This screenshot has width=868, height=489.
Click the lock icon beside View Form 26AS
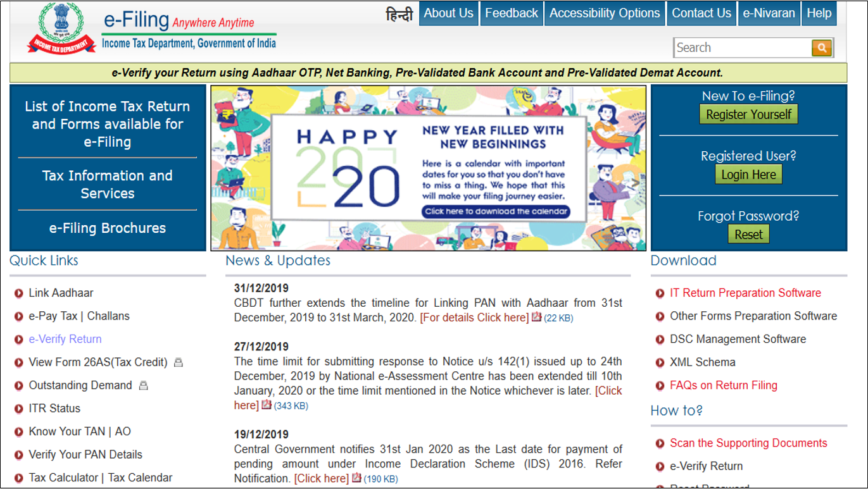click(x=179, y=362)
